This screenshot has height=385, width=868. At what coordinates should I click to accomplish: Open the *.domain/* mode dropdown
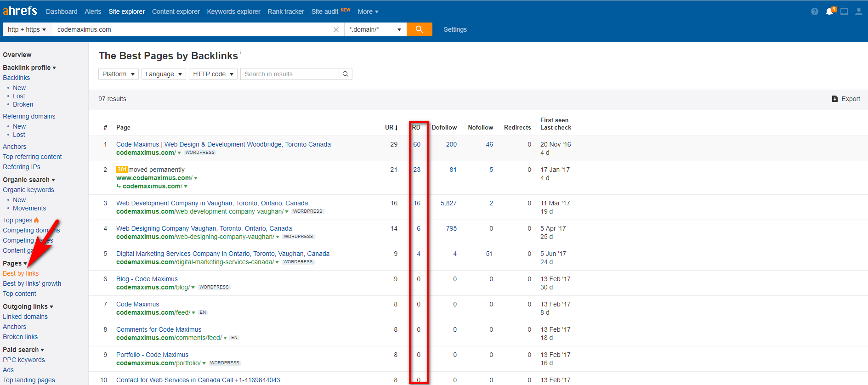tap(375, 29)
